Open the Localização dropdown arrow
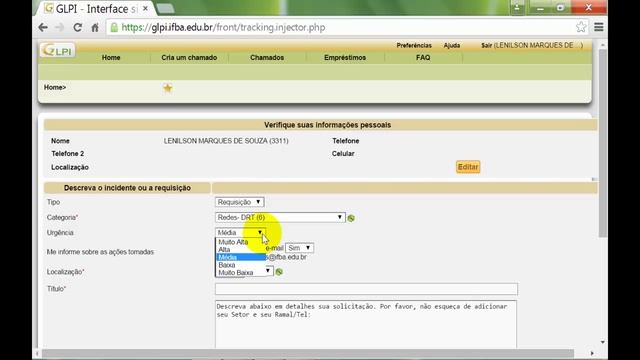 268,271
